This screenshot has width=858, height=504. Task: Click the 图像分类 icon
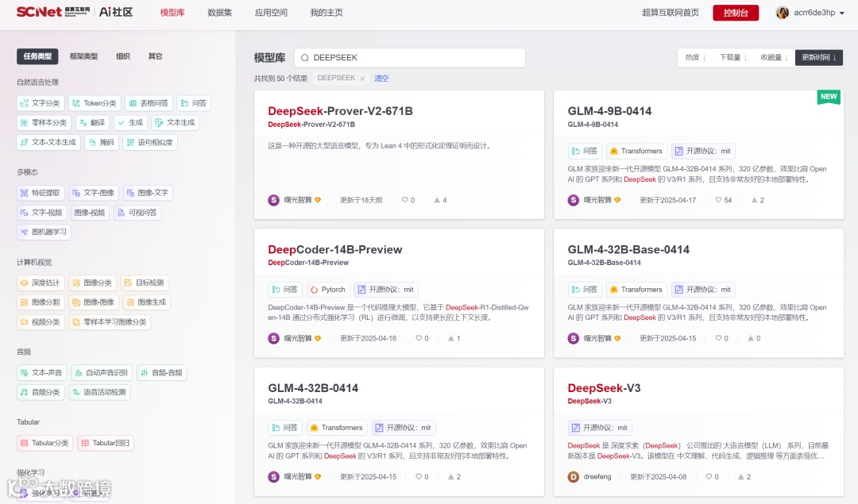click(x=76, y=283)
